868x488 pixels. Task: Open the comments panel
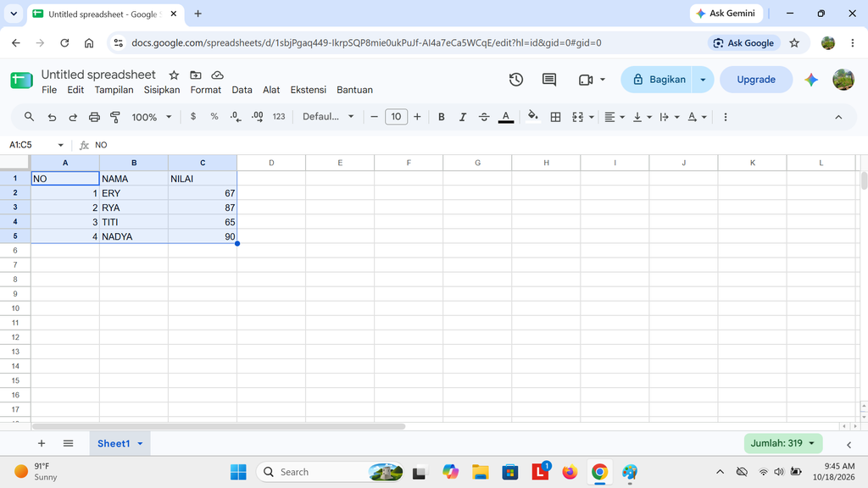click(x=549, y=80)
